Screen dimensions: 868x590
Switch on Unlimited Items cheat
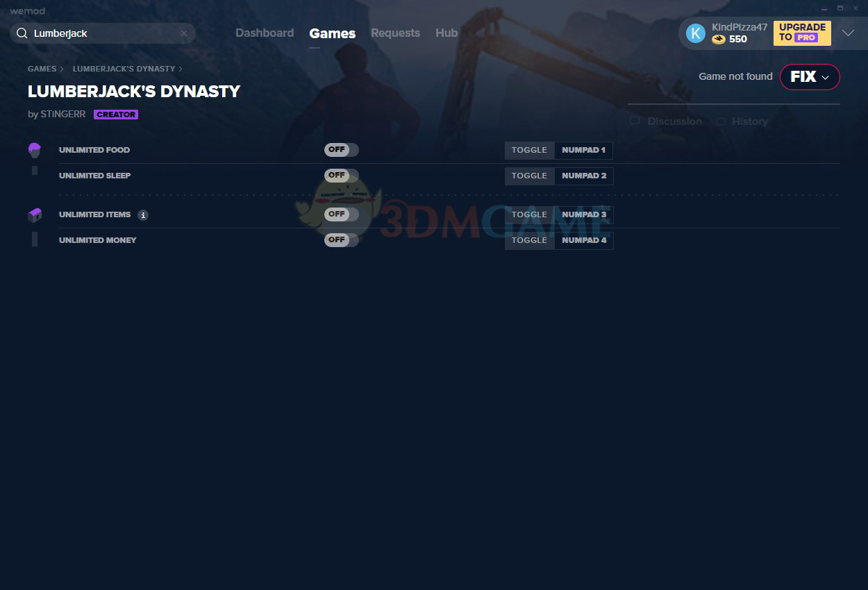(x=341, y=214)
